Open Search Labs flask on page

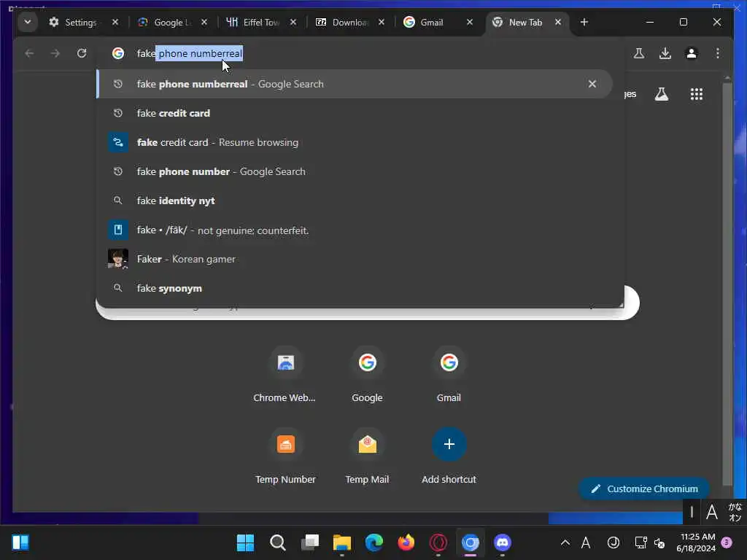tap(661, 94)
